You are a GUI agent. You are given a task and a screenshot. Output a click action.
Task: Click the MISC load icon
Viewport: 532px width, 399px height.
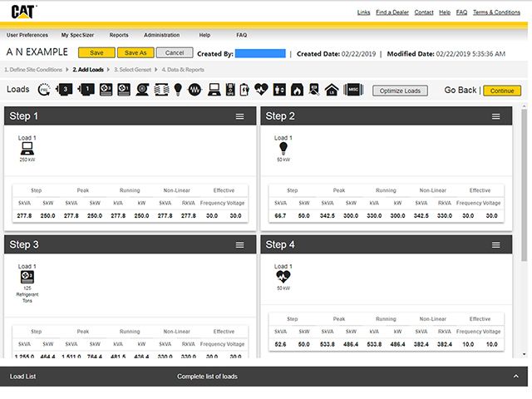click(350, 90)
